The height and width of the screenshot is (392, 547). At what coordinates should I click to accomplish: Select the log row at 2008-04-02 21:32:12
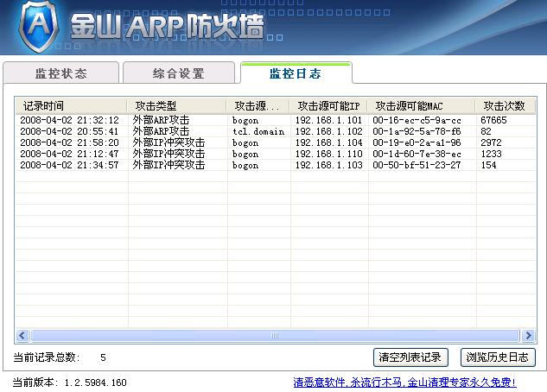tap(276, 120)
